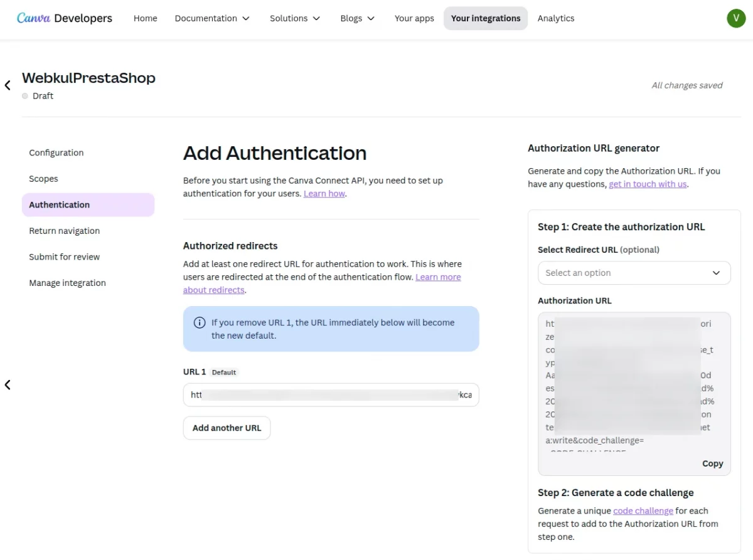Select Submit for review in sidebar
The image size is (753, 560).
[x=88, y=256]
